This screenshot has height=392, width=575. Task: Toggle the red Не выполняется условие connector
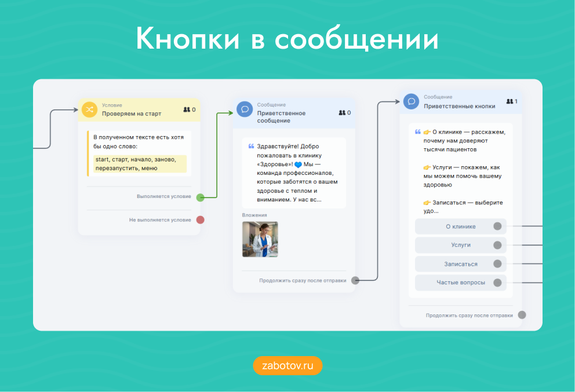(x=200, y=219)
